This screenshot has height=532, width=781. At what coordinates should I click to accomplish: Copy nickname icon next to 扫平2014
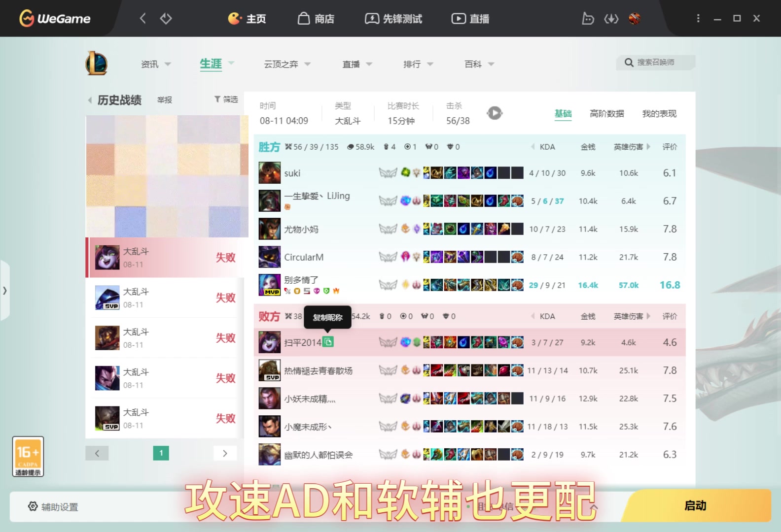point(328,342)
